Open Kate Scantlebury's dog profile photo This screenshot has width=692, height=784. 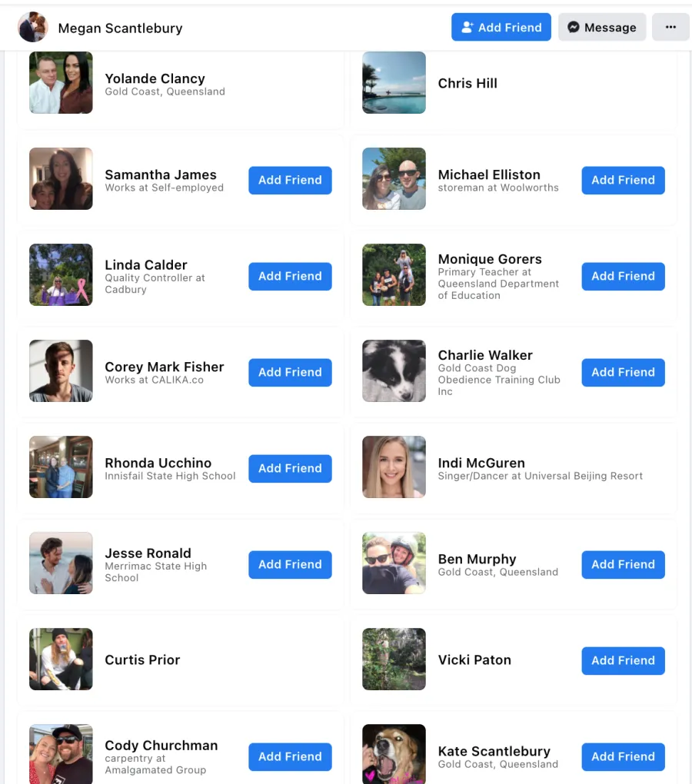pyautogui.click(x=394, y=754)
